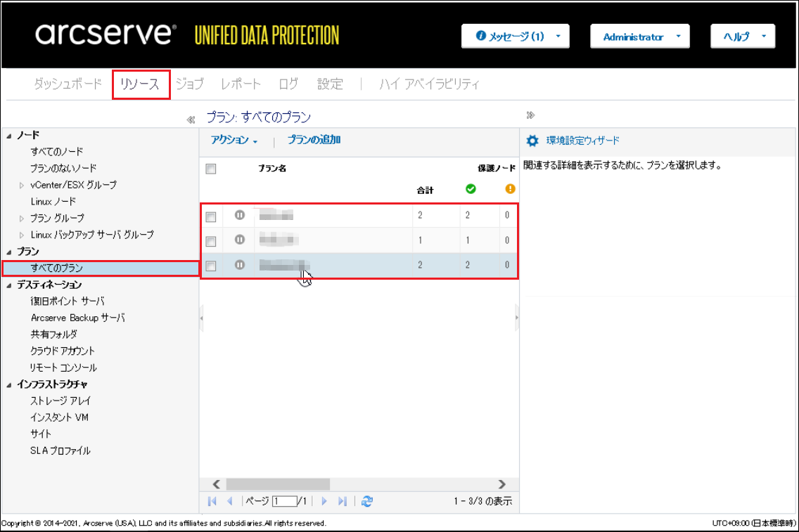Go to the next page of plans
Image resolution: width=799 pixels, height=532 pixels.
click(324, 502)
